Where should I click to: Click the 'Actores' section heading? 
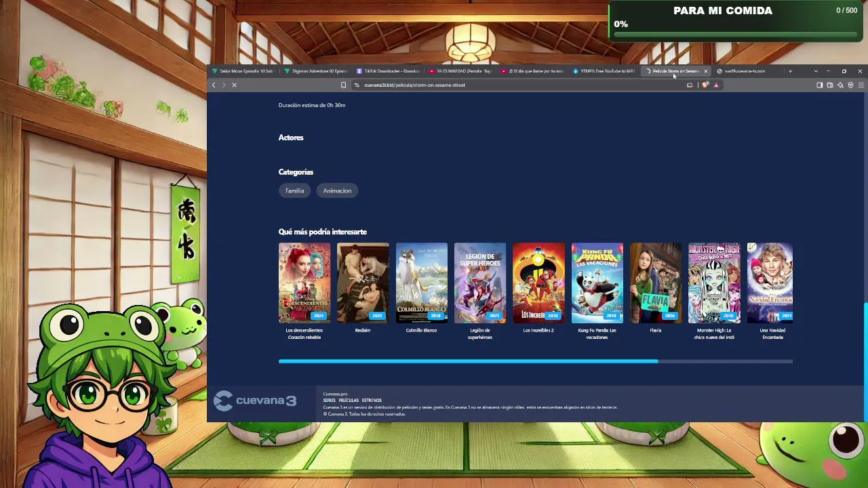(291, 138)
